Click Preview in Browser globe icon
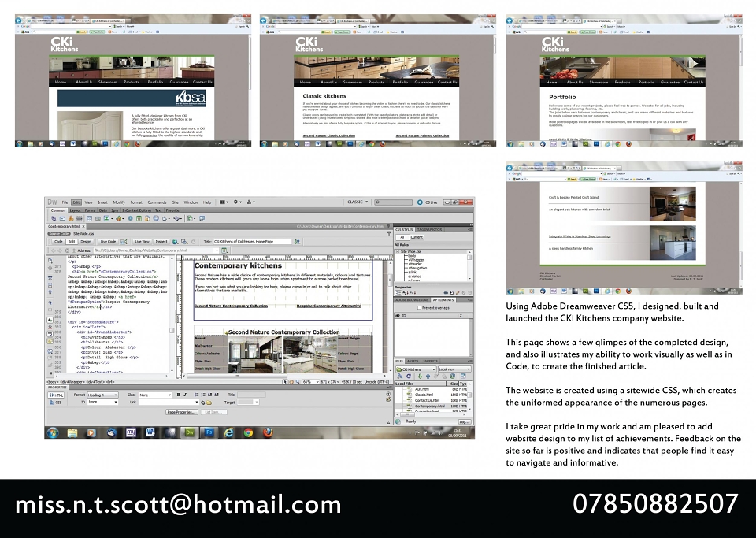 175,242
